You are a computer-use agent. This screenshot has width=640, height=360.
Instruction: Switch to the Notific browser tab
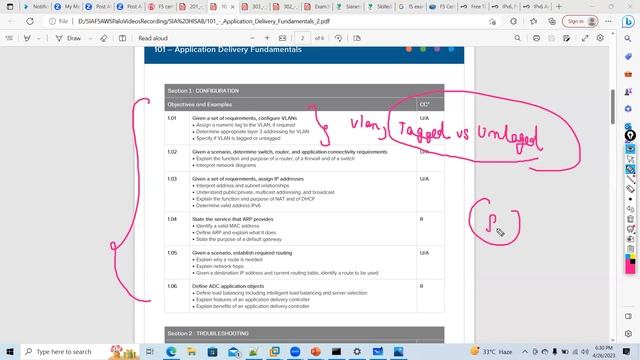click(x=36, y=7)
